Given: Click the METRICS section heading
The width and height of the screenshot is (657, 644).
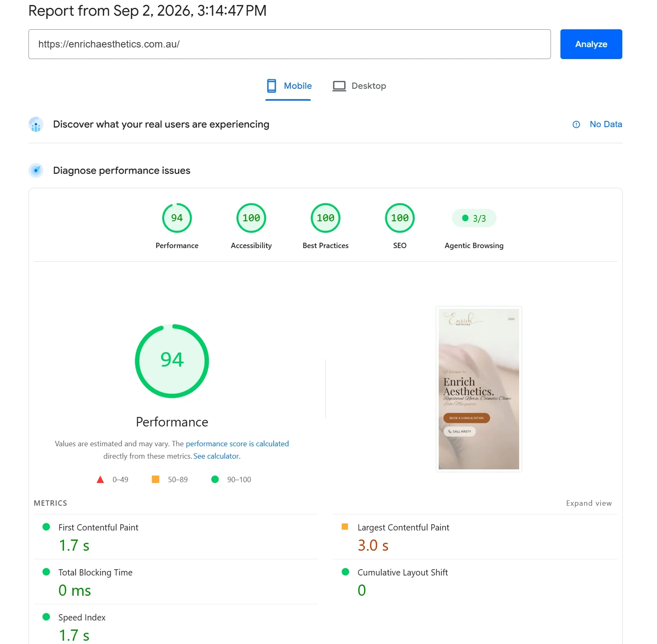Looking at the screenshot, I should tap(50, 503).
